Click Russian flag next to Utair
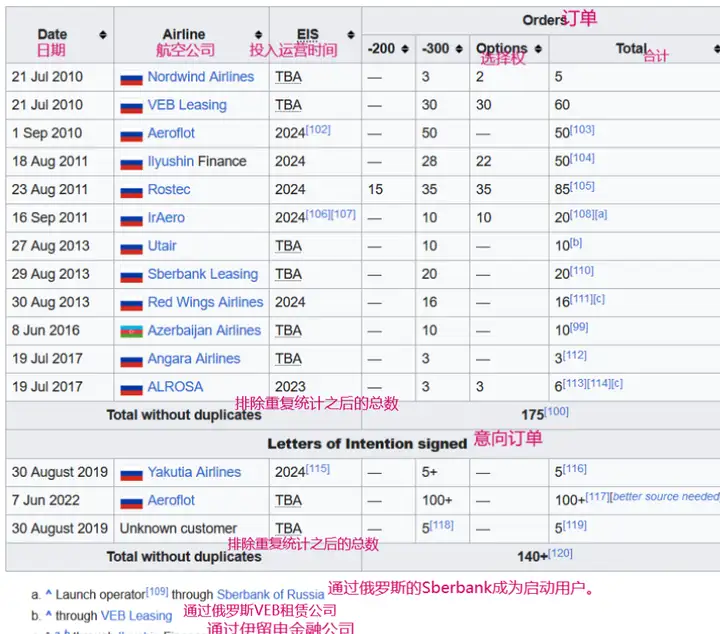The height and width of the screenshot is (634, 720). [x=131, y=247]
